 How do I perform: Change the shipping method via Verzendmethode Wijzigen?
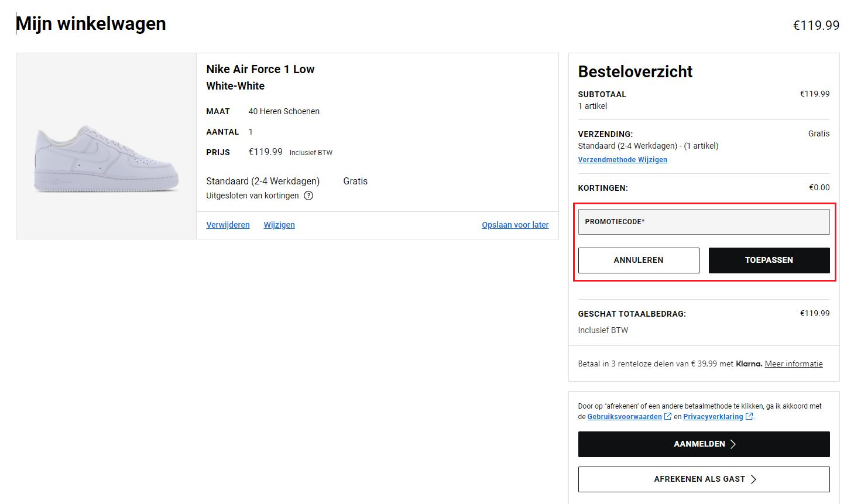(x=622, y=159)
